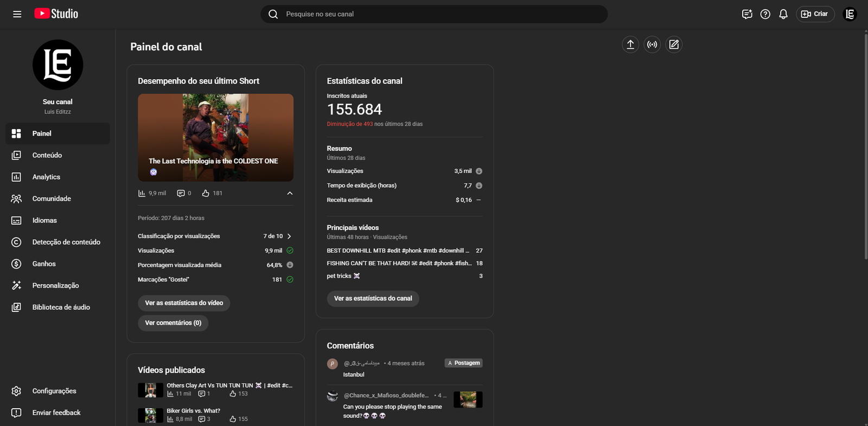Viewport: 868px width, 426px height.
Task: Click the create post pencil icon
Action: pyautogui.click(x=674, y=44)
